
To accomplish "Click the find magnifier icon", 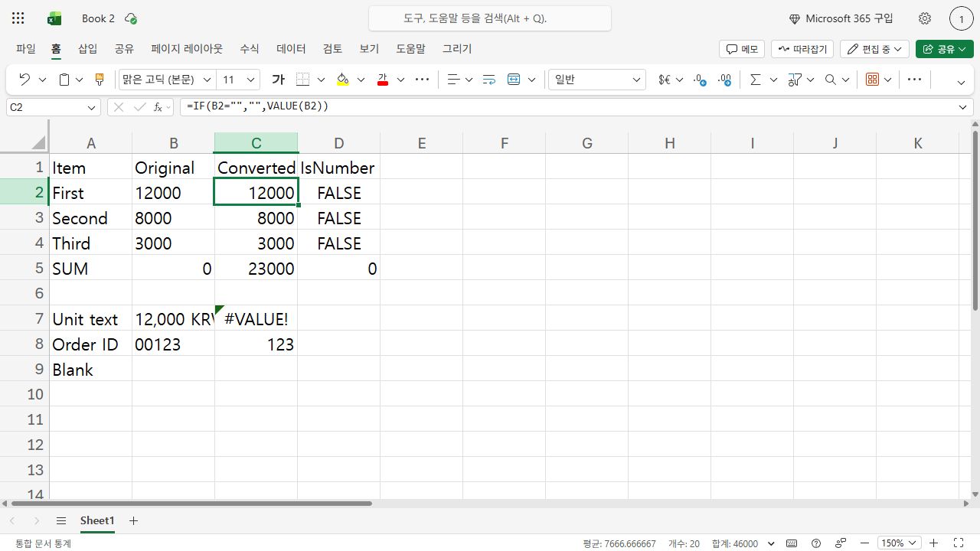I will coord(831,80).
